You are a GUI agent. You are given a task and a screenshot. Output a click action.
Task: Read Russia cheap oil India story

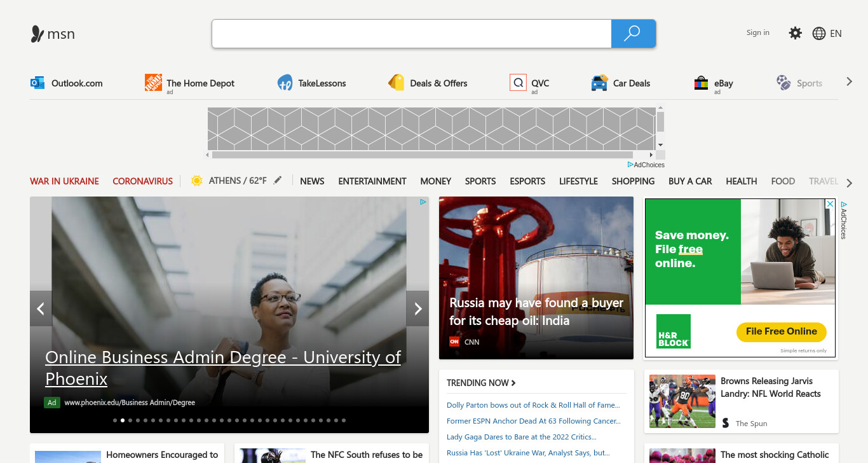(x=536, y=312)
